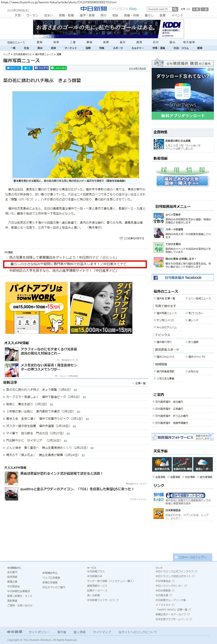Image resolution: width=217 pixels, height=644 pixels.
Task: Open 釣り速報 sidebar link
Action: [x=193, y=342]
